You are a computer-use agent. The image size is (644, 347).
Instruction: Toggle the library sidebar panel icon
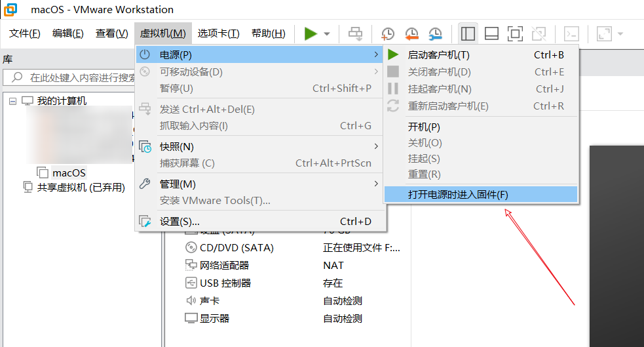pos(468,33)
